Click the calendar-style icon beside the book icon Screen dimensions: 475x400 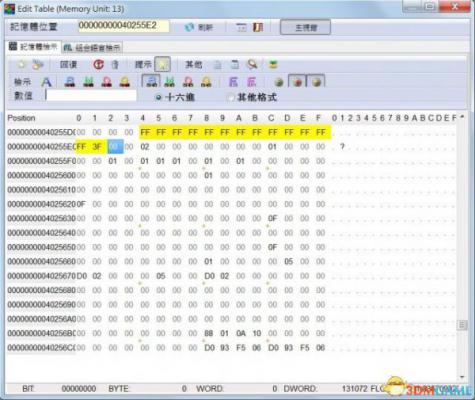241,27
